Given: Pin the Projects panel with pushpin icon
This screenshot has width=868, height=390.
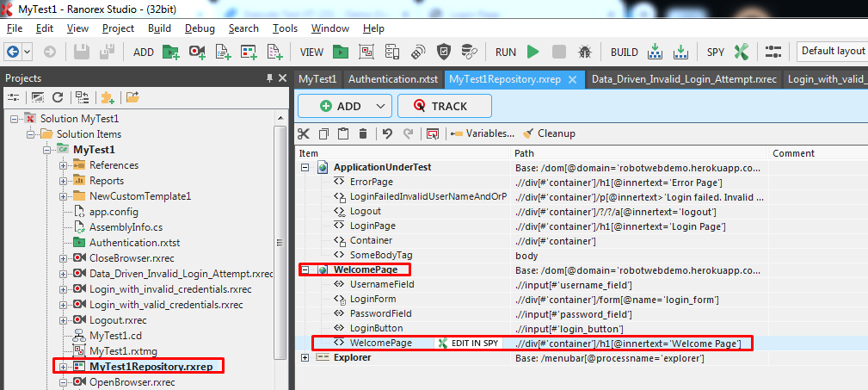Looking at the screenshot, I should [269, 78].
